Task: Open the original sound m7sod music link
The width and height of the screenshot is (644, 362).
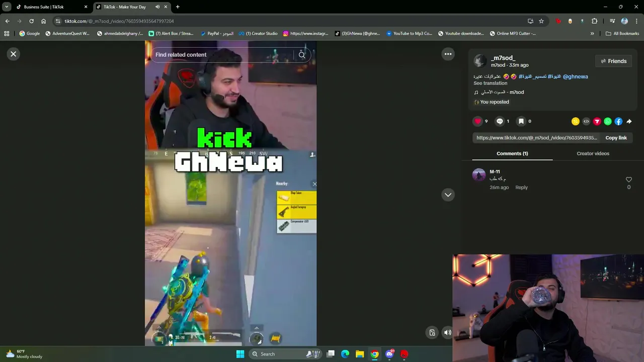Action: (x=499, y=93)
